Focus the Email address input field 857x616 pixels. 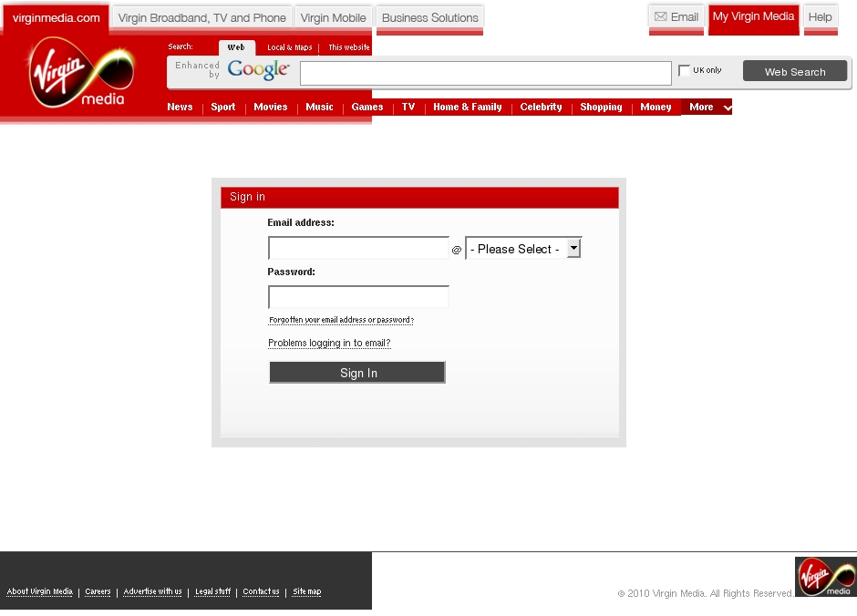[358, 248]
